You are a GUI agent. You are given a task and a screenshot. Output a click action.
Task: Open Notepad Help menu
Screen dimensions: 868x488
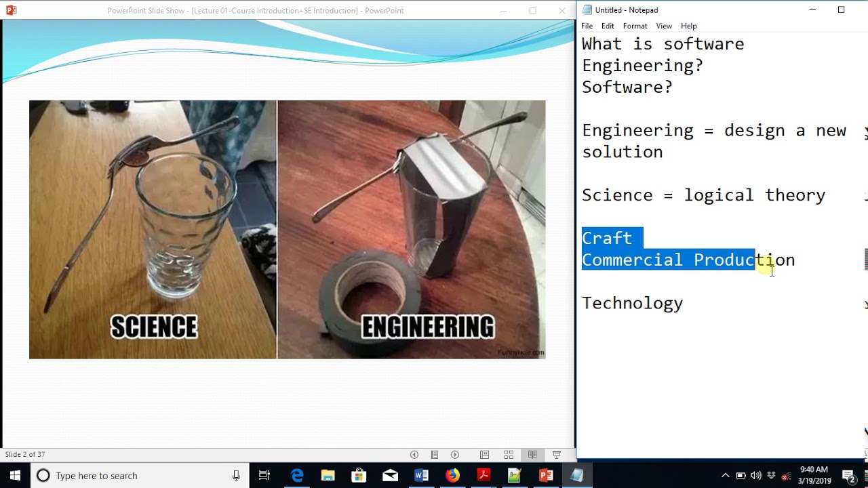point(688,26)
